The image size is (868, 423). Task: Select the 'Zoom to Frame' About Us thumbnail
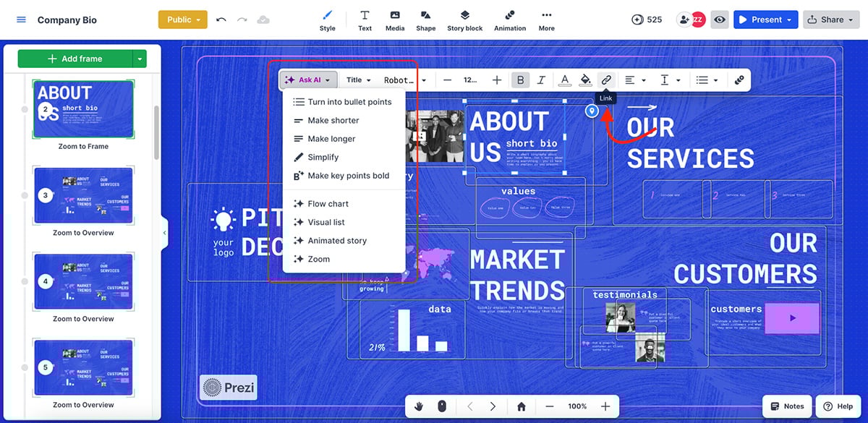[x=82, y=108]
